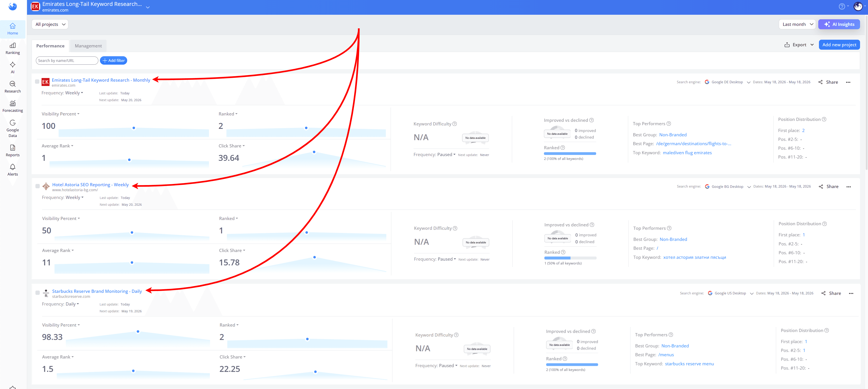Viewport: 868px width, 389px height.
Task: Open the Forecasting sidebar icon
Action: tap(12, 106)
